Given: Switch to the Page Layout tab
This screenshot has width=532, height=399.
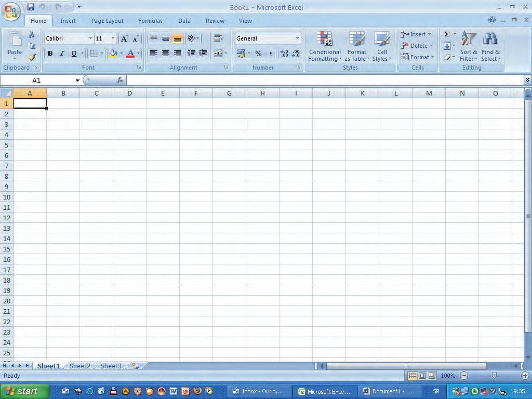Looking at the screenshot, I should pos(107,21).
